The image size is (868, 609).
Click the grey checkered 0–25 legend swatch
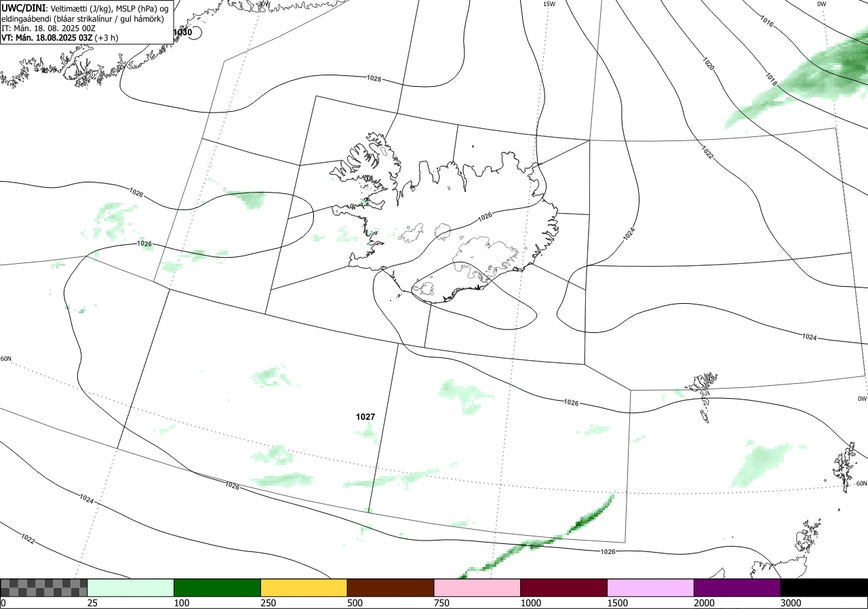point(44,587)
